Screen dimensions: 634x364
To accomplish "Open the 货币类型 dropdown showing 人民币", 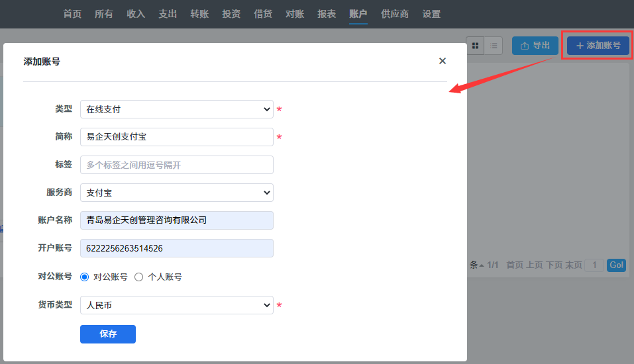I will (176, 305).
